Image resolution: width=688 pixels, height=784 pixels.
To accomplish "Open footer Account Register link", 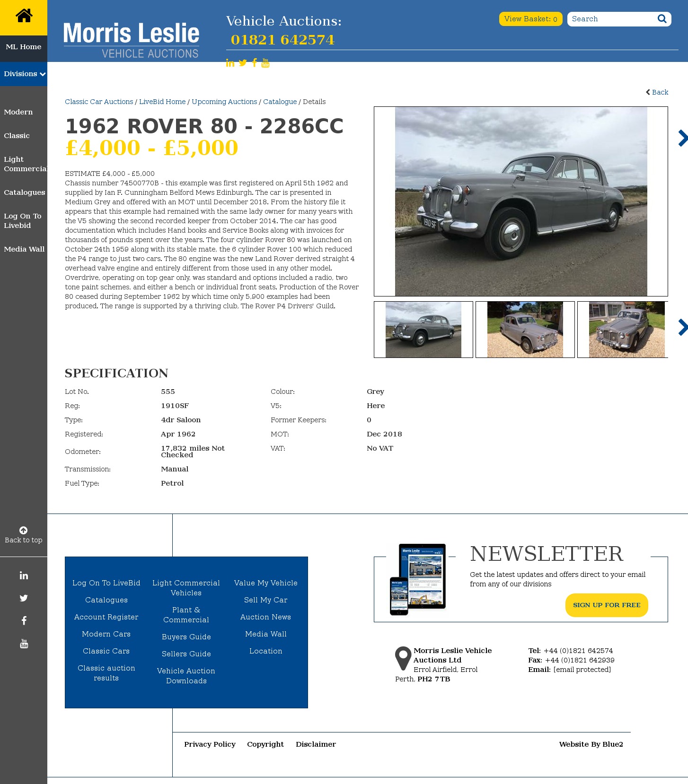I will (x=106, y=617).
